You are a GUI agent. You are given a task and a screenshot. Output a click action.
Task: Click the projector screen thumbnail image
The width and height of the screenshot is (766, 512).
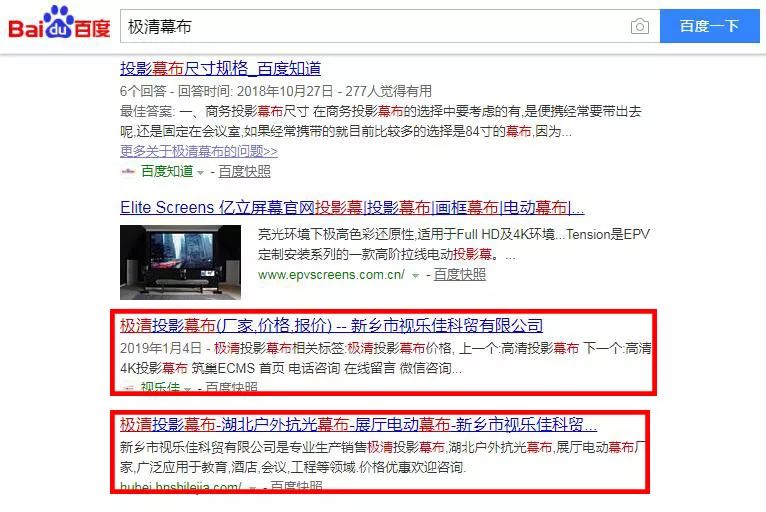[x=180, y=262]
